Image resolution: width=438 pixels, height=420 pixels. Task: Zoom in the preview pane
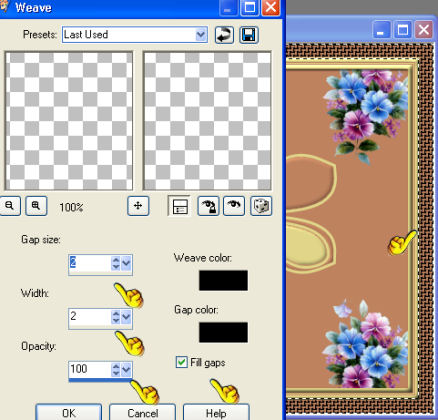coord(36,206)
